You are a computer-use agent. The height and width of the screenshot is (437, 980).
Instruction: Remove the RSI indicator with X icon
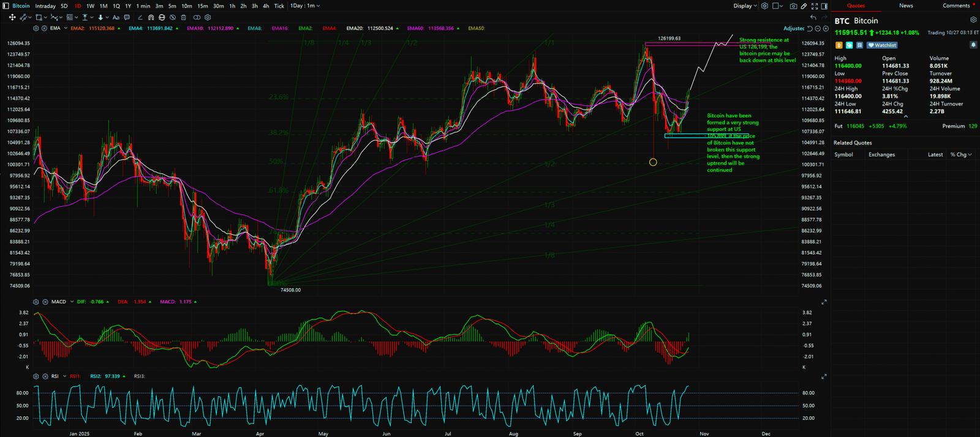pyautogui.click(x=45, y=376)
